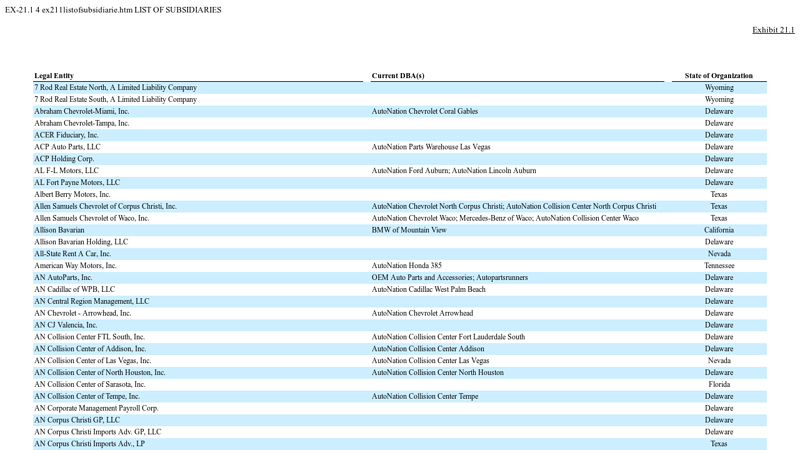800x450 pixels.
Task: Click AutoNation Chevrolet Coral Gables text
Action: pos(424,112)
